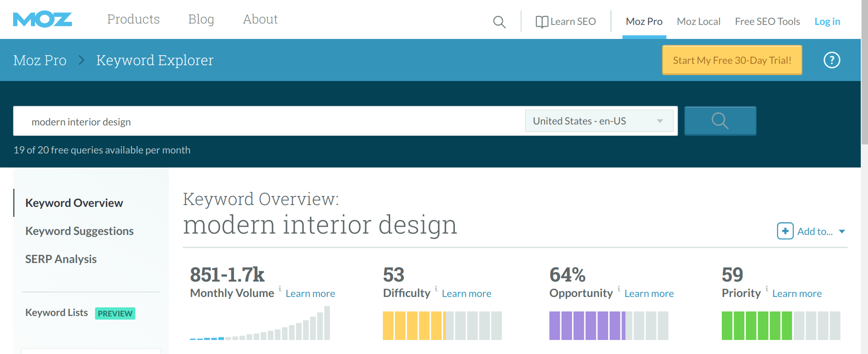
Task: Click Learn more beside Monthly Volume
Action: coord(310,294)
